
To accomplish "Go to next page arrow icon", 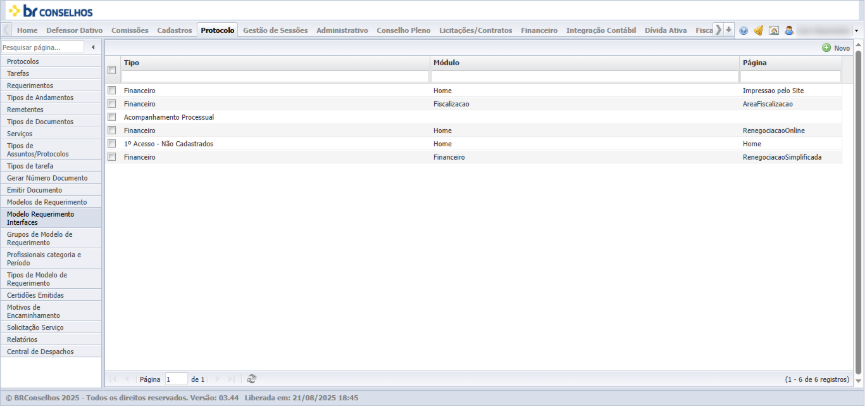I will [x=217, y=379].
